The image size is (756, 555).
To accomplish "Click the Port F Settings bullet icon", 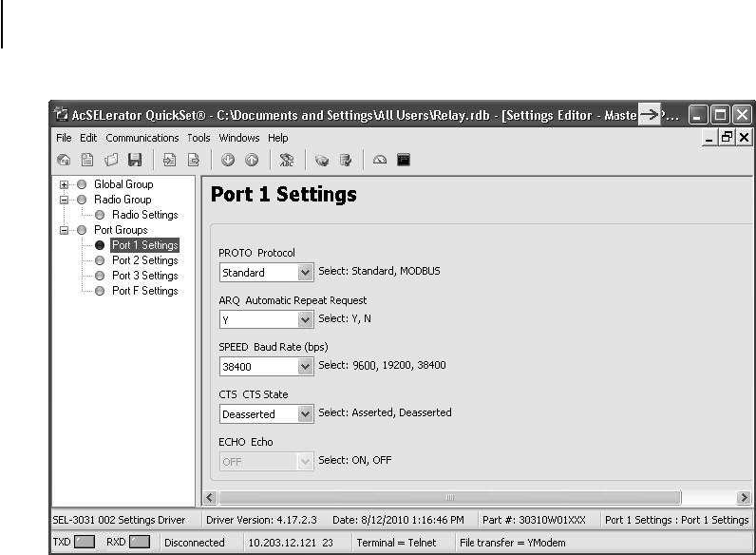I will 100,291.
